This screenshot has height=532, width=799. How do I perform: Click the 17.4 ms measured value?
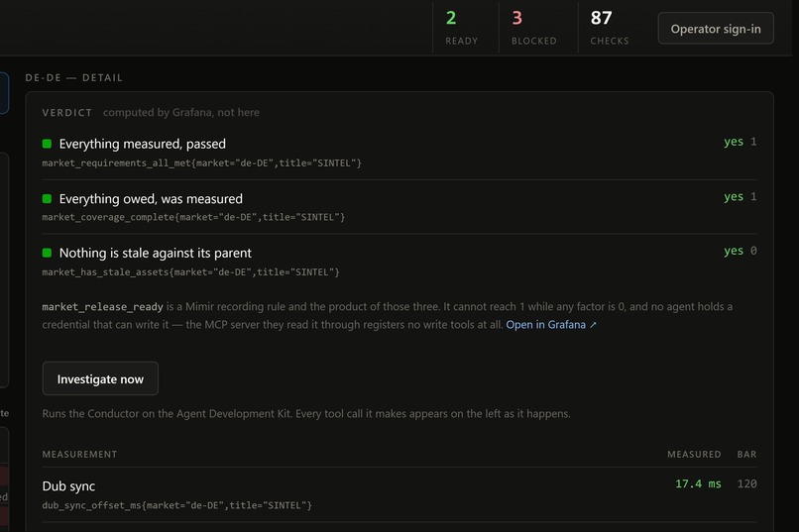tap(698, 483)
